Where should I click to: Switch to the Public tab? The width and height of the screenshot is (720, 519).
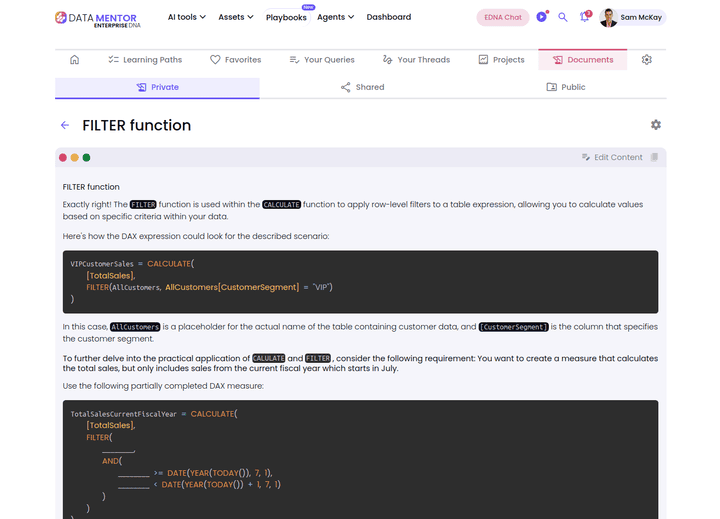tap(566, 87)
